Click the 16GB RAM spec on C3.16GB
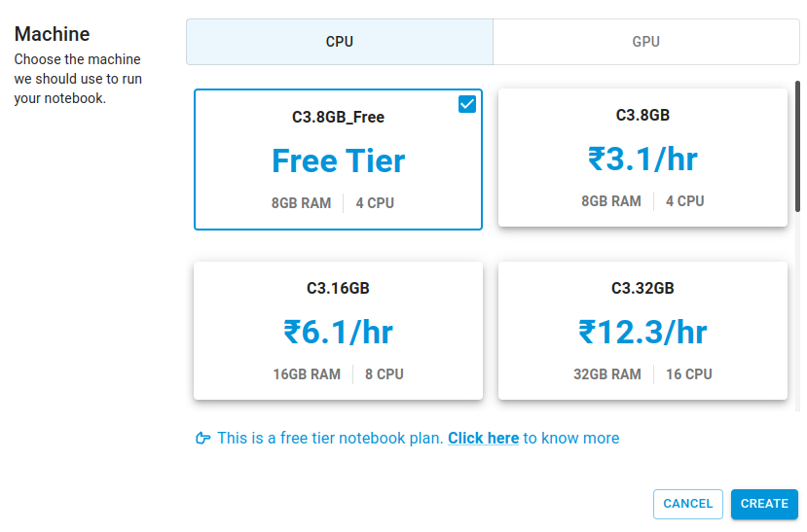 307,374
